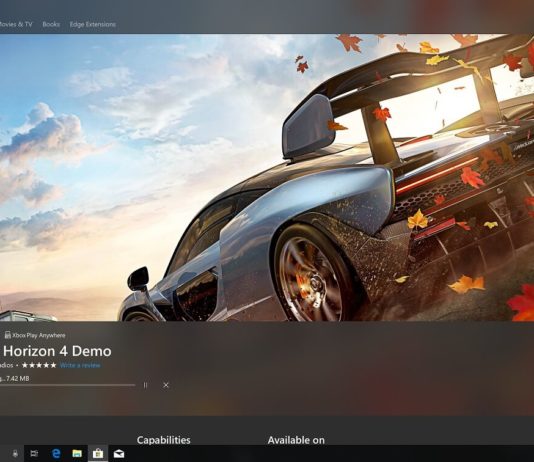Open the Movies & TV tab
The width and height of the screenshot is (534, 462).
tap(16, 24)
